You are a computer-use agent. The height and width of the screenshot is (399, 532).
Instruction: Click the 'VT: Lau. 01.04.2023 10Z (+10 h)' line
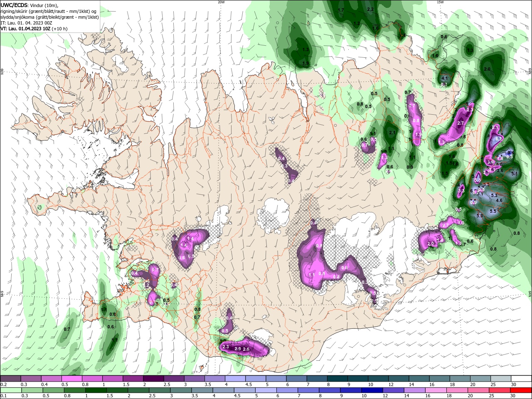(34, 29)
